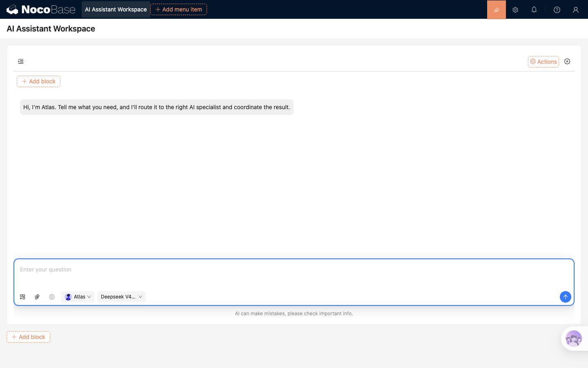588x368 pixels.
Task: Open the Deepseek V4 model dropdown
Action: (x=122, y=297)
